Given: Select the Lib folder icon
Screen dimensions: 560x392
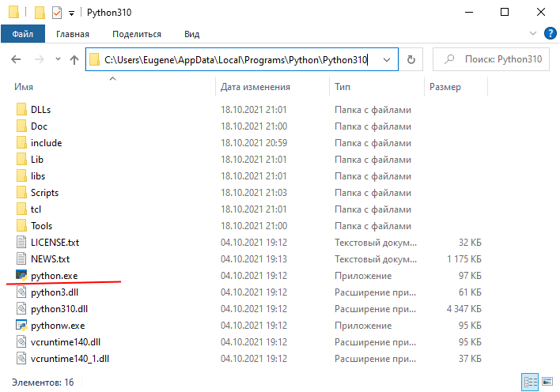Looking at the screenshot, I should (x=21, y=159).
